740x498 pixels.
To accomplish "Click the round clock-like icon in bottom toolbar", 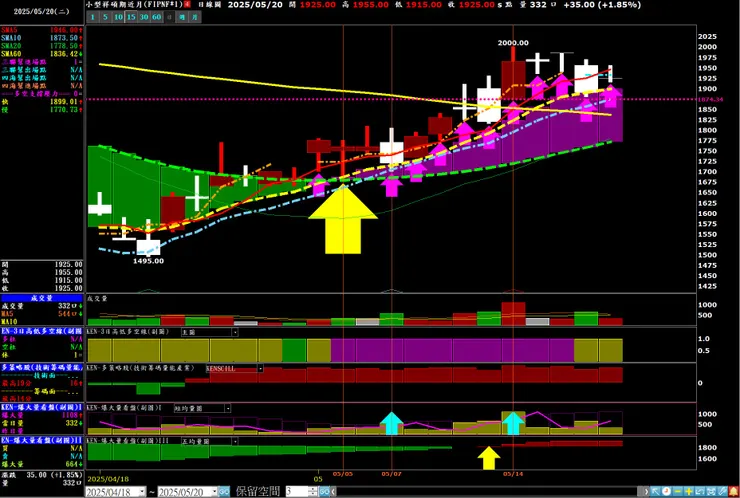I will 666,491.
